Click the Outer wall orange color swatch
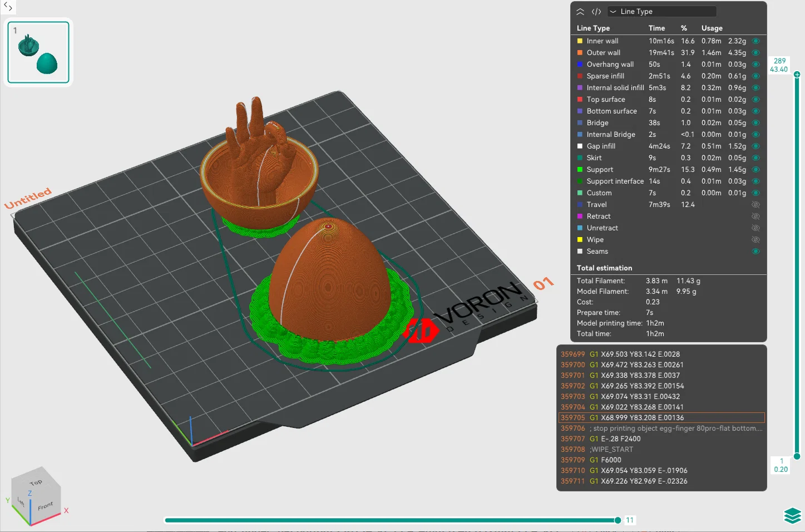Screen dimensions: 805x532 pos(580,53)
